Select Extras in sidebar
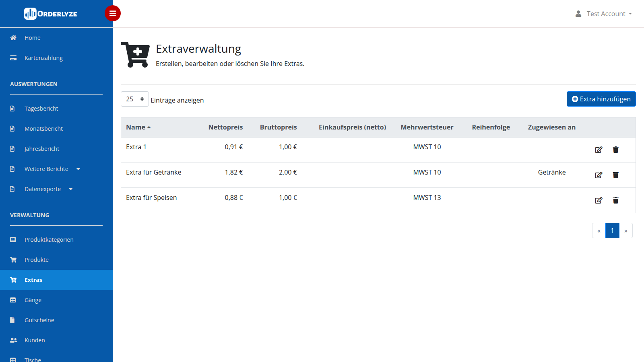The image size is (644, 362). pyautogui.click(x=56, y=280)
